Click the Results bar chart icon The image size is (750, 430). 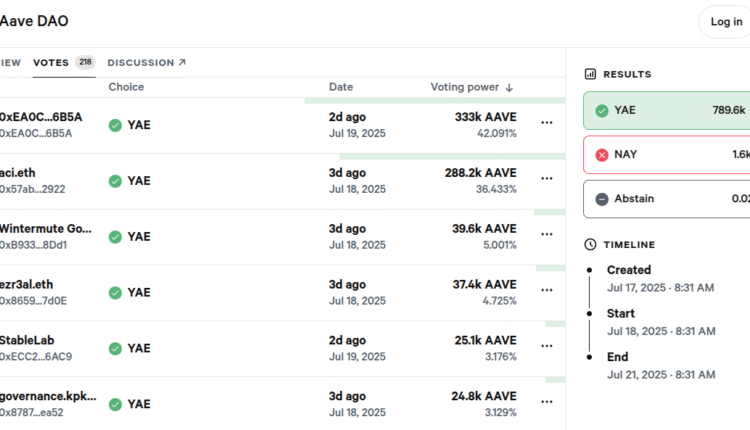591,74
